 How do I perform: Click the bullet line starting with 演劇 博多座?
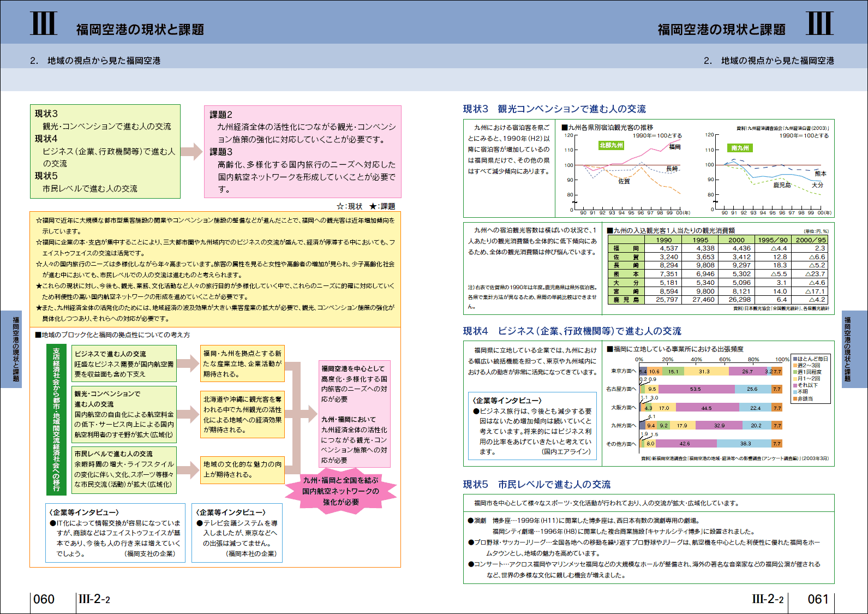point(584,521)
